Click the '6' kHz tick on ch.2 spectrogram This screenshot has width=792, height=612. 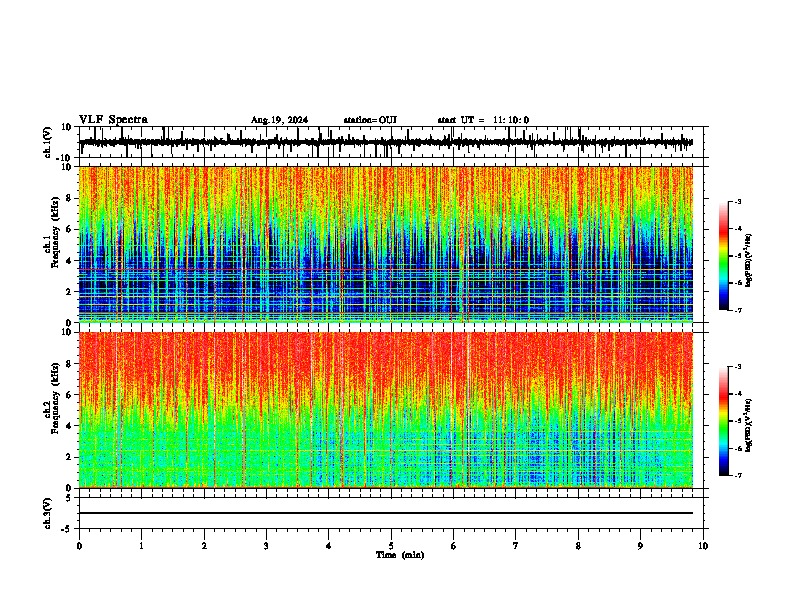[x=69, y=395]
